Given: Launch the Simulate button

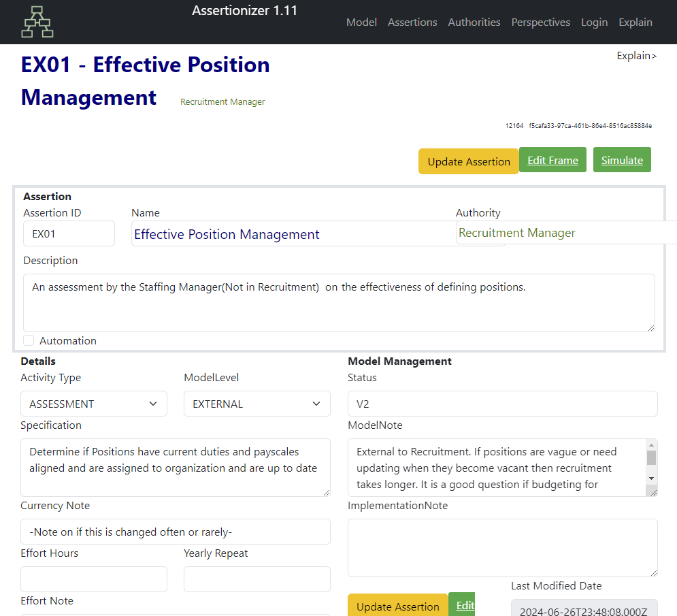Looking at the screenshot, I should (x=622, y=160).
